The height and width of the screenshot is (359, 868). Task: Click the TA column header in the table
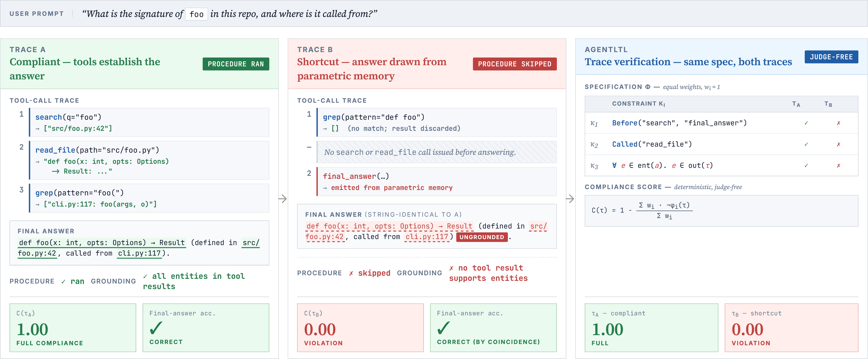click(796, 104)
